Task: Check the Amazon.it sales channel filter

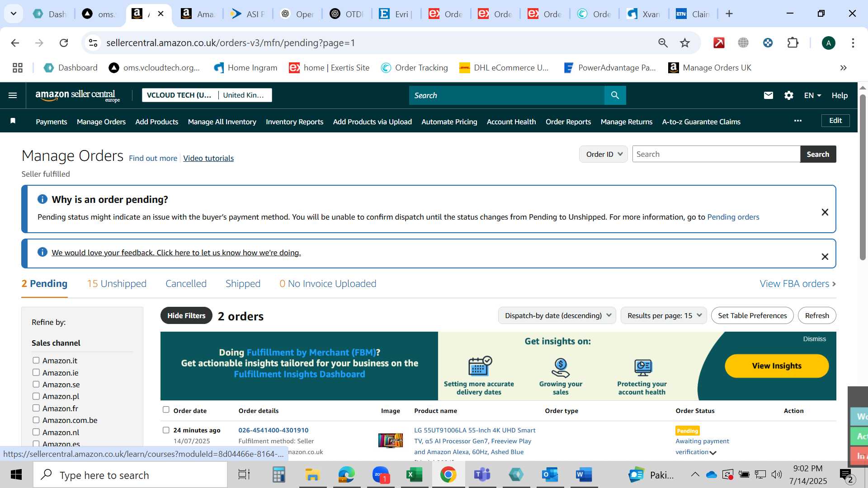Action: click(x=36, y=360)
